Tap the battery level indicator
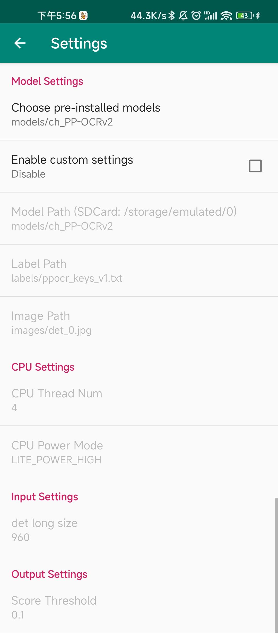Screen dimensions: 278x644 click(245, 16)
